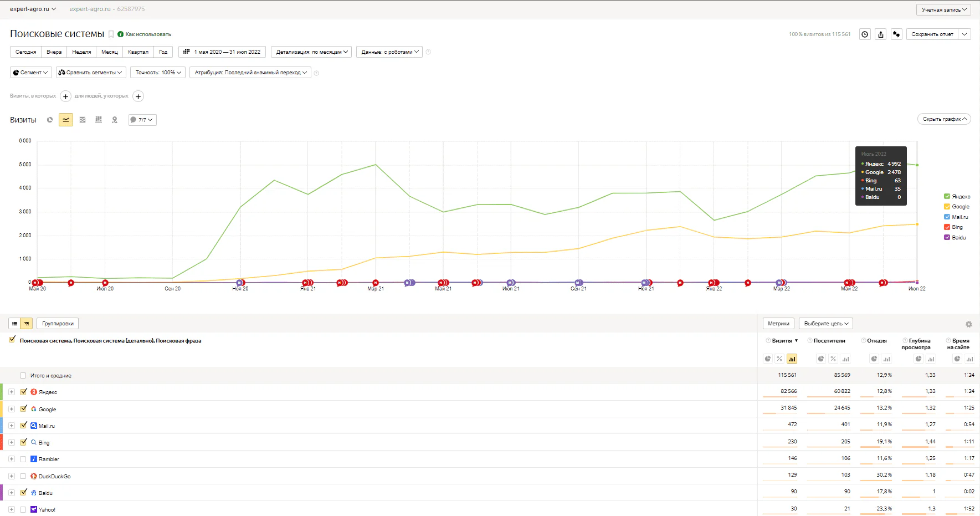Show Посетители column as percentages

pyautogui.click(x=833, y=359)
